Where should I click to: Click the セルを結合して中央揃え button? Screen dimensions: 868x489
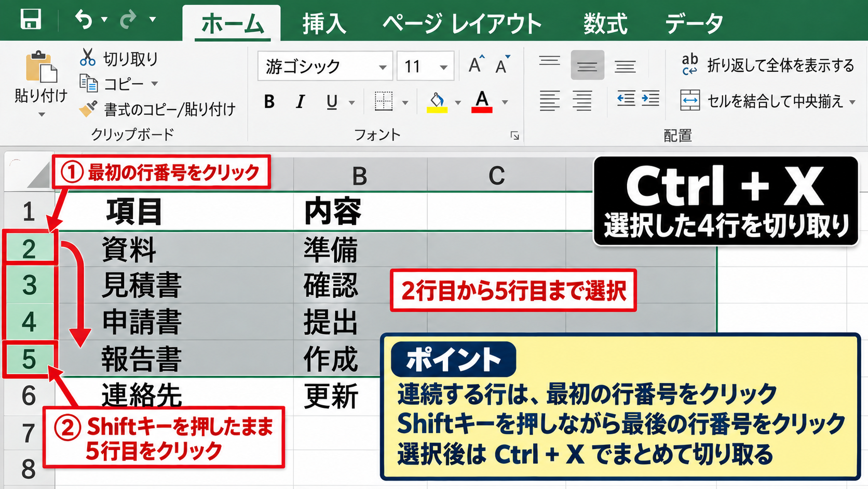pos(762,101)
